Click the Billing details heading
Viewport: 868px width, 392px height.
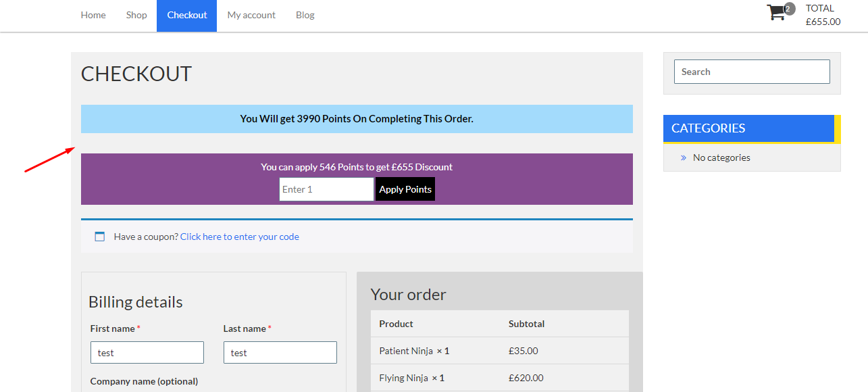136,301
